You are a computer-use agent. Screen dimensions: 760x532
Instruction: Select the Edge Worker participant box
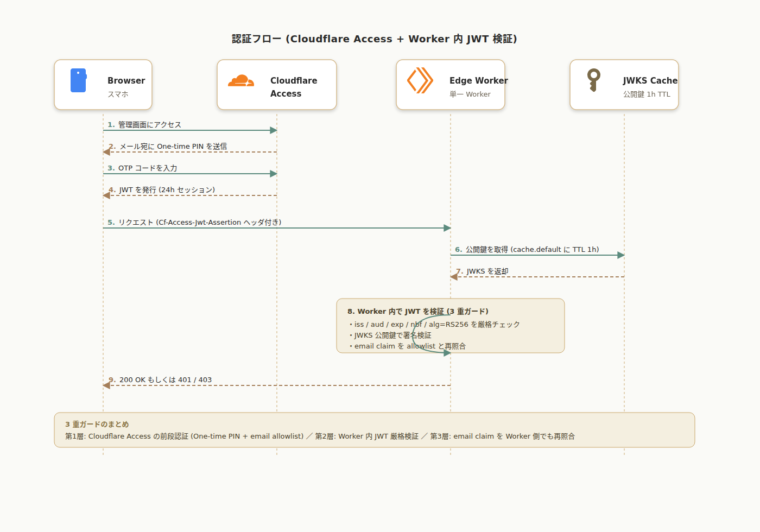pyautogui.click(x=451, y=85)
